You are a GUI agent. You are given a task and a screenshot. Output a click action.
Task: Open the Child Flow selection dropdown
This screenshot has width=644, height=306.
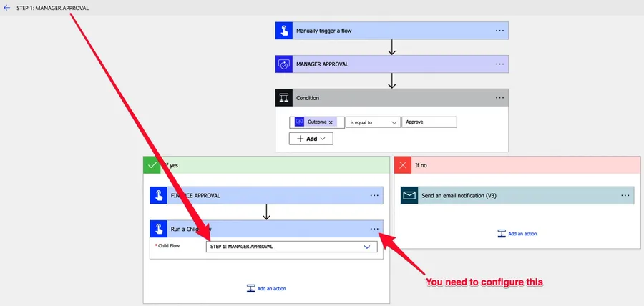coord(292,247)
